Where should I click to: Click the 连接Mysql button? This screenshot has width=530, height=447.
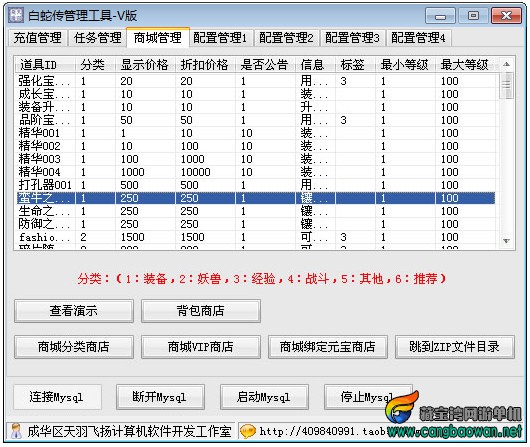click(57, 397)
